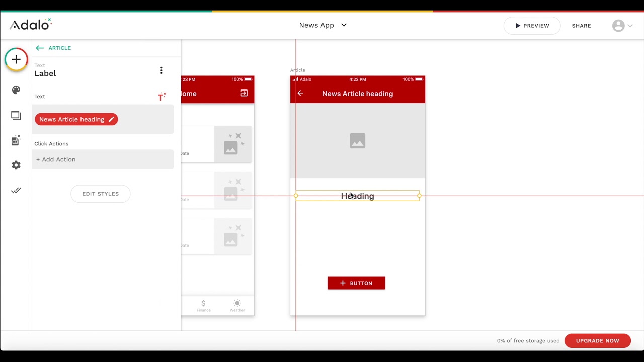Viewport: 644px width, 362px height.
Task: Open the Branding palette icon
Action: 16,90
